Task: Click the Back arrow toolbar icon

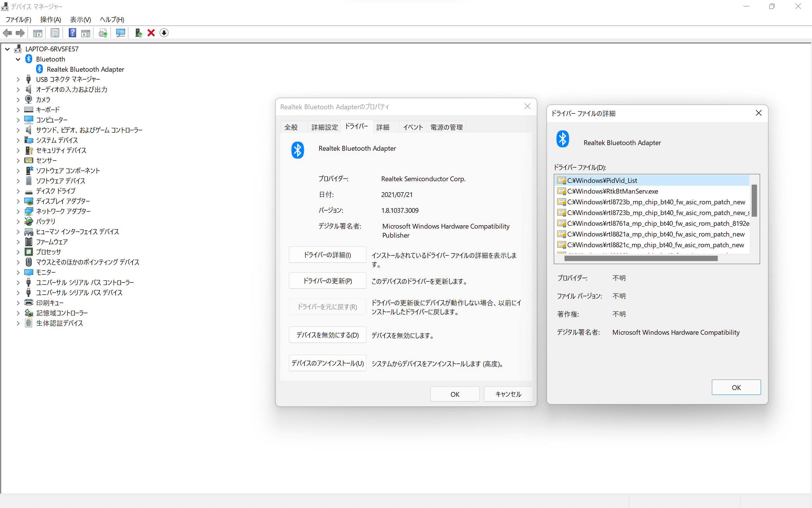Action: pos(7,33)
